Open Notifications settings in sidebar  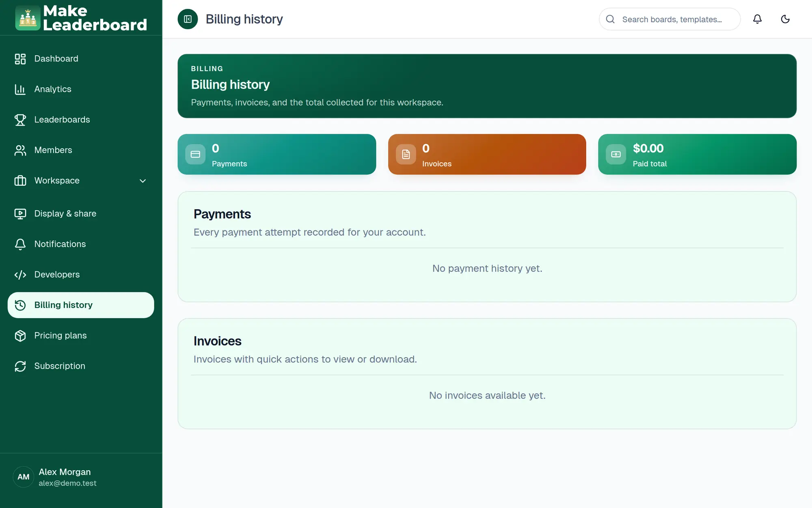point(81,244)
